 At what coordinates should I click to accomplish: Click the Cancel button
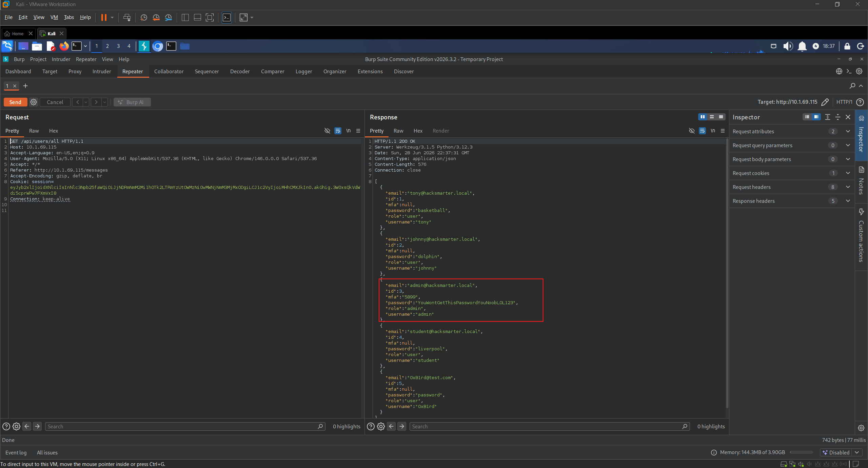click(55, 102)
